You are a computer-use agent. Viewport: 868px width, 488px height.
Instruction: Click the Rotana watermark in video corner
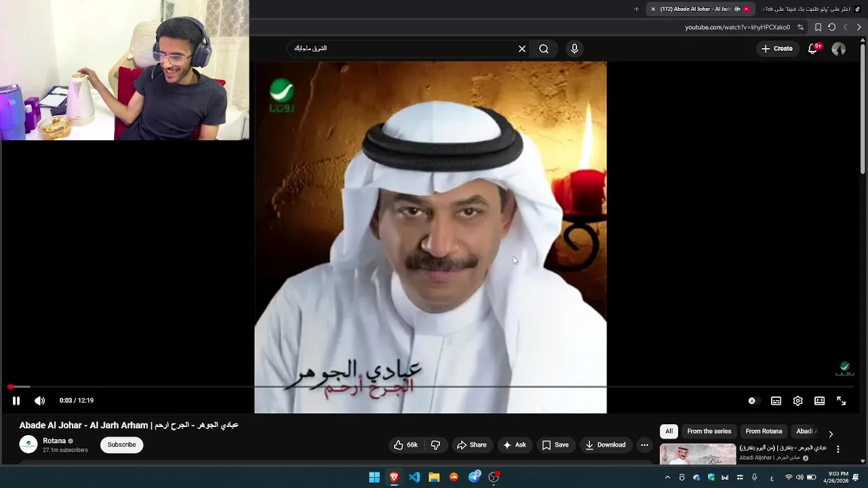pyautogui.click(x=845, y=369)
